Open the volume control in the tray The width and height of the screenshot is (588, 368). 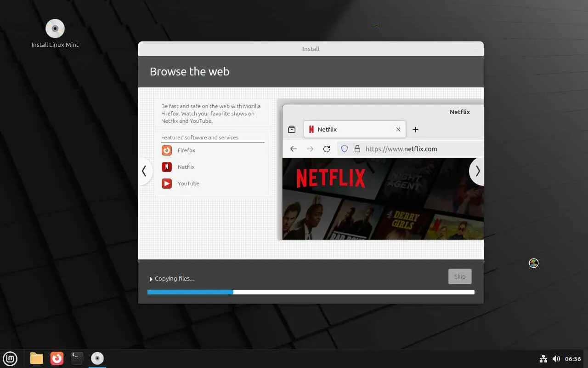click(556, 359)
